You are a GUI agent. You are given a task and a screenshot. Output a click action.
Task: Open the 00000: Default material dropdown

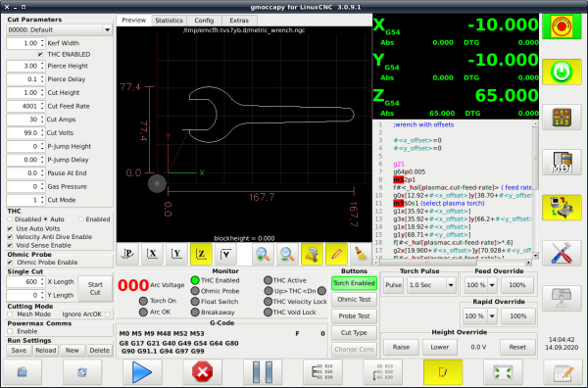pos(59,29)
